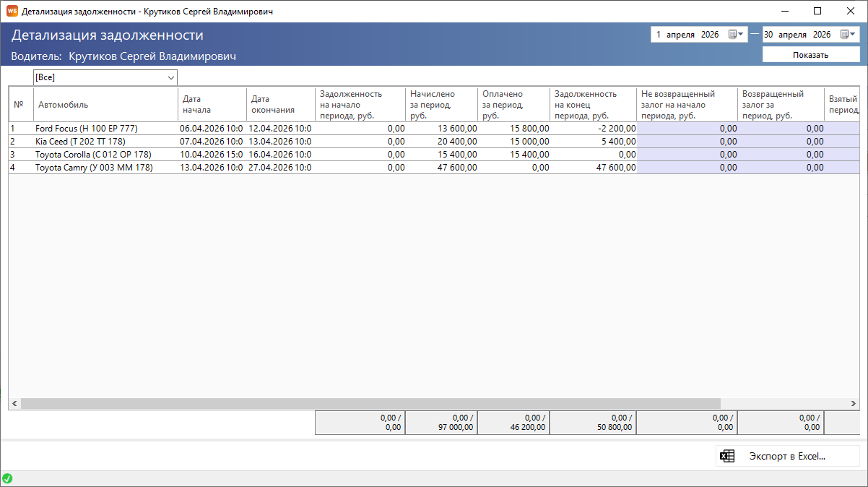The image size is (868, 487).
Task: Click the Детализация задолженности heading
Action: click(x=108, y=35)
